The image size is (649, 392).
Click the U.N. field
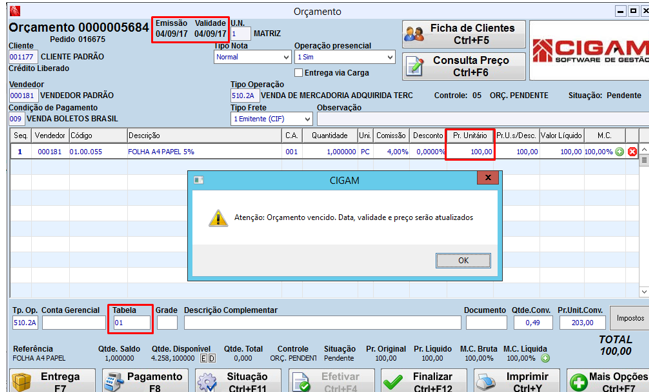coord(240,34)
